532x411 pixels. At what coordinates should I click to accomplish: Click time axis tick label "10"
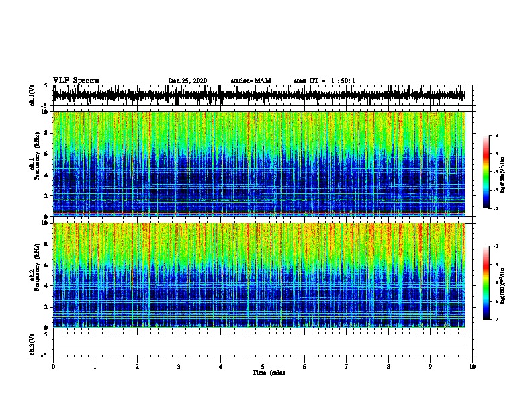pos(472,367)
